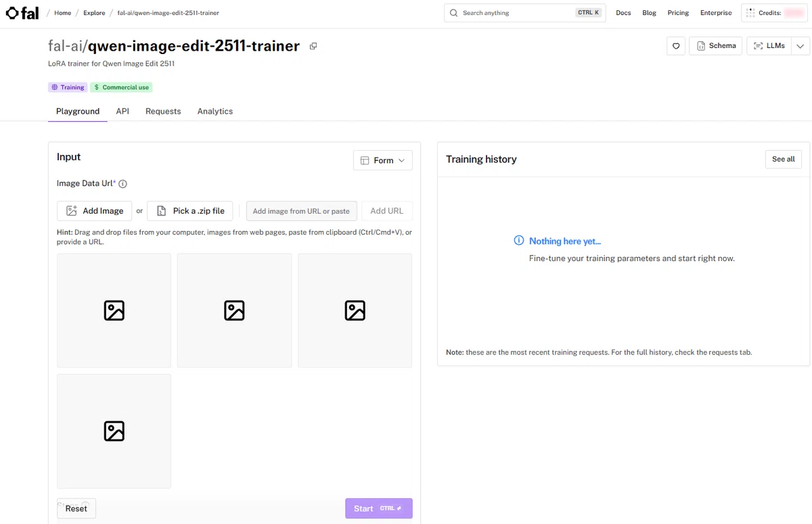Switch to the Analytics tab
Screen dimensions: 812x524
coord(215,112)
